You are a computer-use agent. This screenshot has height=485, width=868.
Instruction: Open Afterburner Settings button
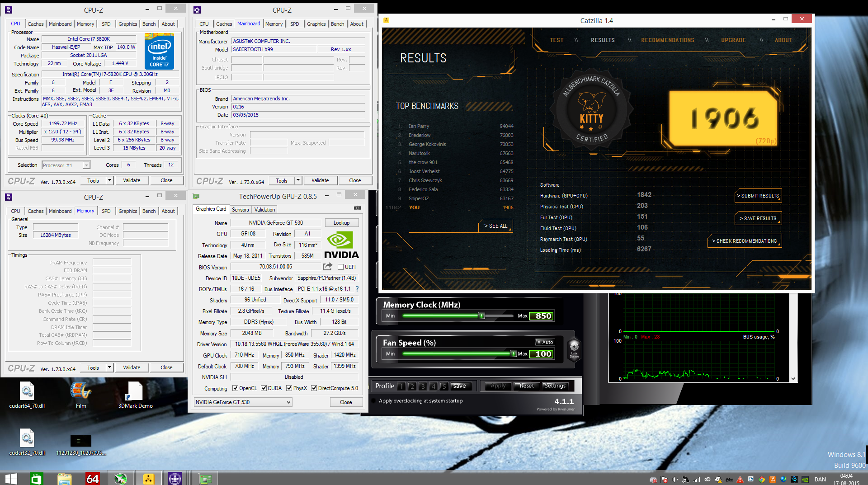[x=555, y=386]
